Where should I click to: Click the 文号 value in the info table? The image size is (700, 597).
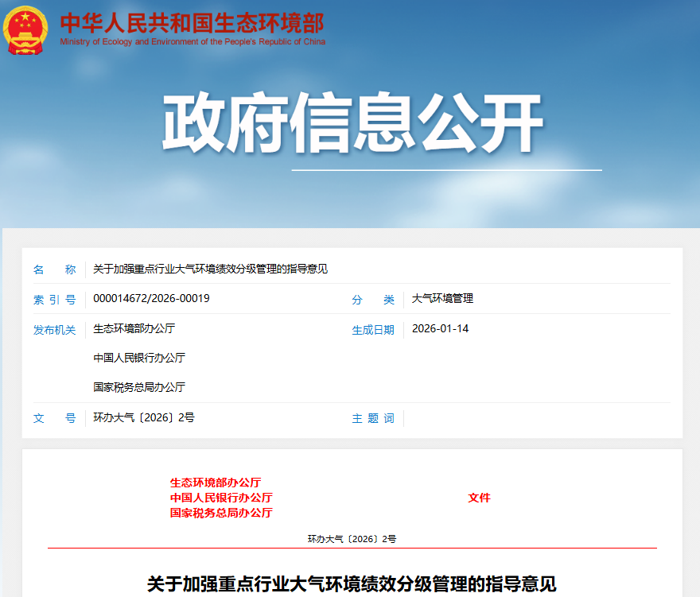tap(143, 417)
